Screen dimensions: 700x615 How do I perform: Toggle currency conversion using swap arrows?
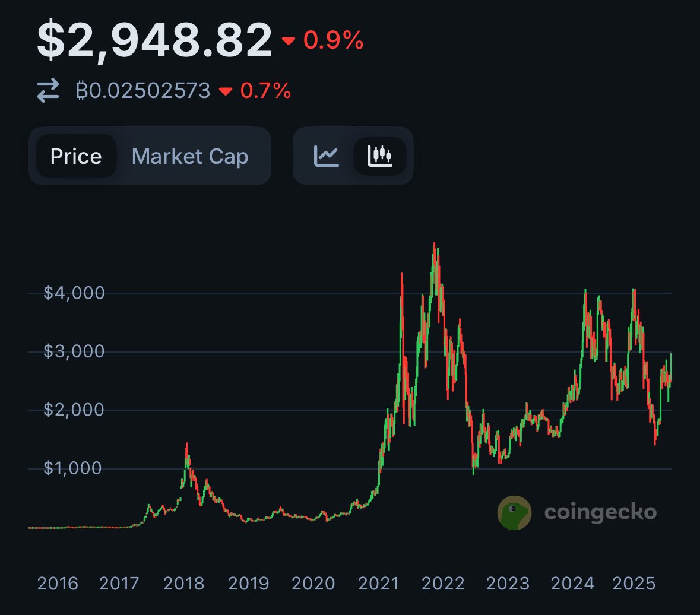coord(47,90)
